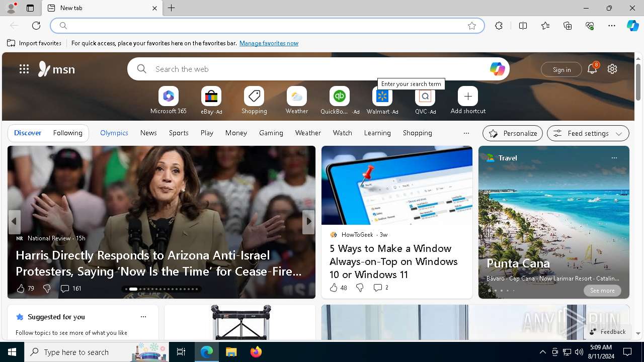
Task: Open the browser profile icon
Action: coord(11,8)
